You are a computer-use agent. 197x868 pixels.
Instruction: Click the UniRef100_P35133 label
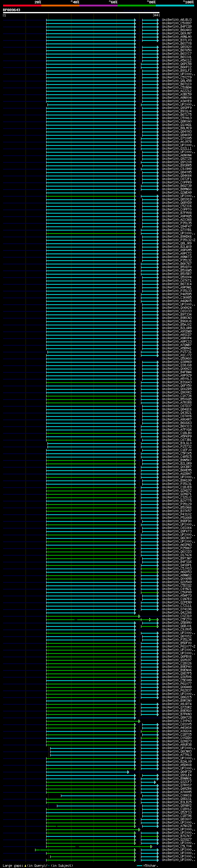tap(177, 291)
